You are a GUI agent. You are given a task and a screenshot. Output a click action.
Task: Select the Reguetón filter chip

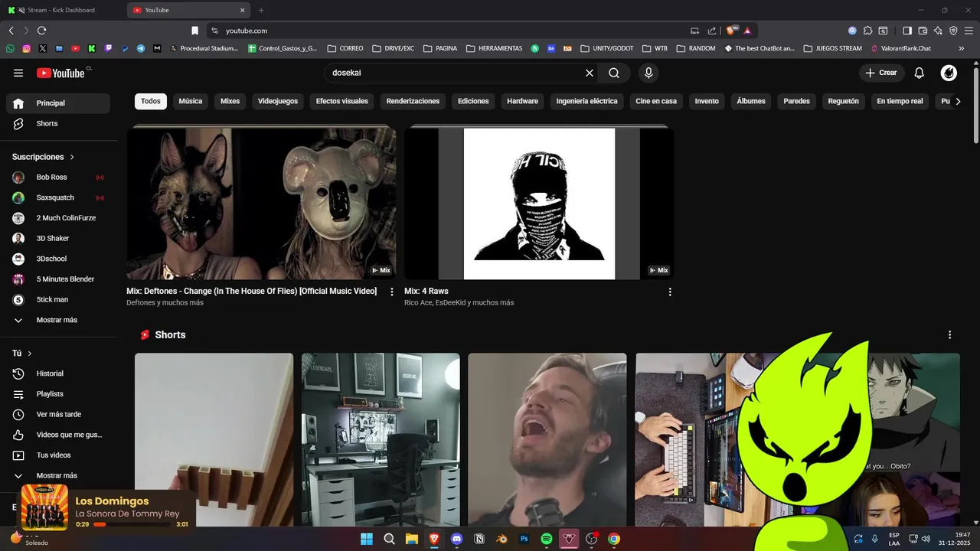844,101
